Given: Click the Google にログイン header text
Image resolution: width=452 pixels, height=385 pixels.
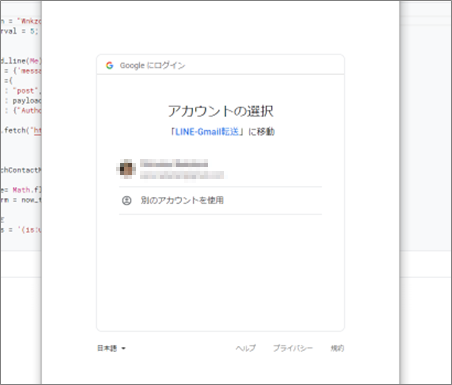Looking at the screenshot, I should (152, 65).
